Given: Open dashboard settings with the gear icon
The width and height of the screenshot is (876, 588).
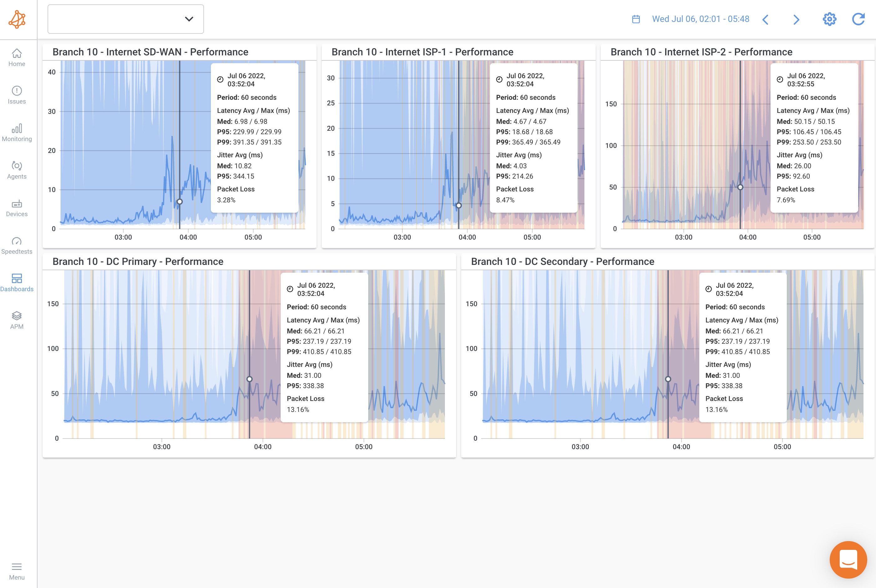Looking at the screenshot, I should (829, 19).
